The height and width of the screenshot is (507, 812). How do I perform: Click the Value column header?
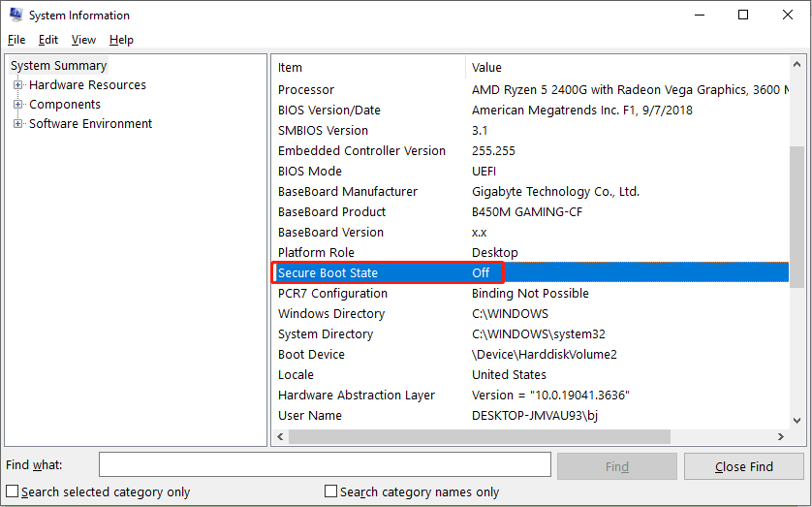click(630, 68)
